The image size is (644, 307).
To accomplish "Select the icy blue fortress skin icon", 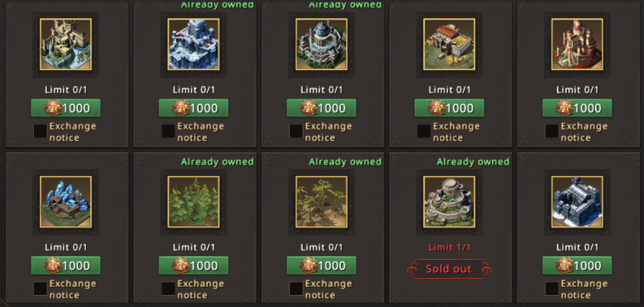I will coord(193,44).
